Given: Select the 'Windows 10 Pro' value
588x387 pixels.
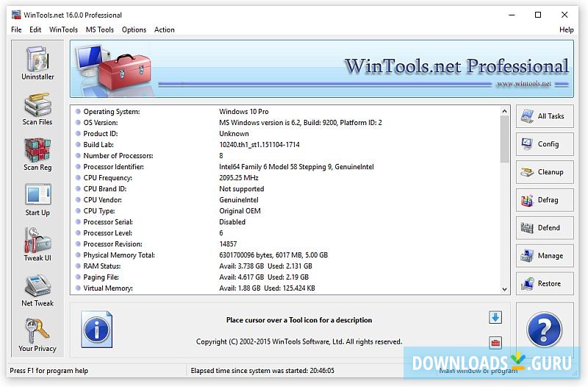Looking at the screenshot, I should tap(244, 112).
